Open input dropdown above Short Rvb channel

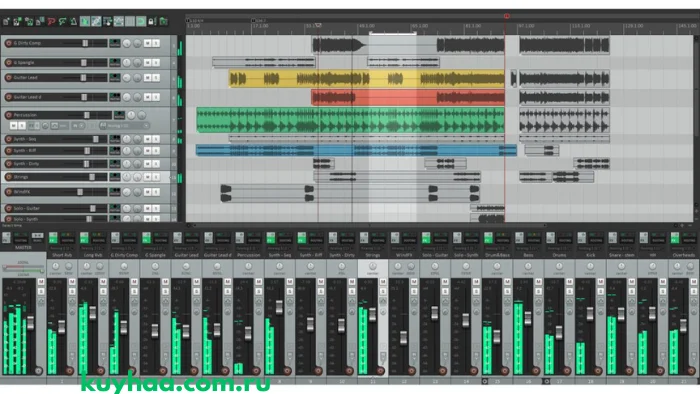[x=62, y=248]
